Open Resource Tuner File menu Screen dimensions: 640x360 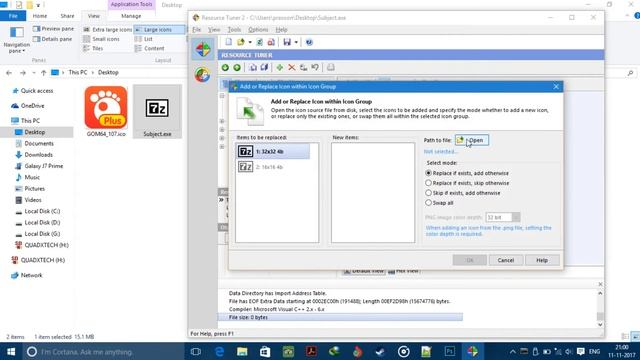click(197, 30)
